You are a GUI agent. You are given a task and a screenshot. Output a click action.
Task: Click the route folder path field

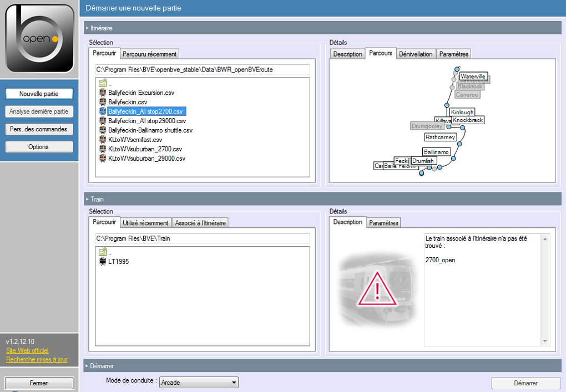pyautogui.click(x=203, y=70)
